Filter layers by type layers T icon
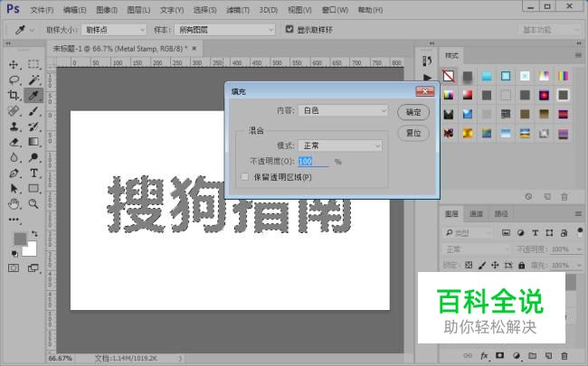This screenshot has height=366, width=588. point(536,233)
